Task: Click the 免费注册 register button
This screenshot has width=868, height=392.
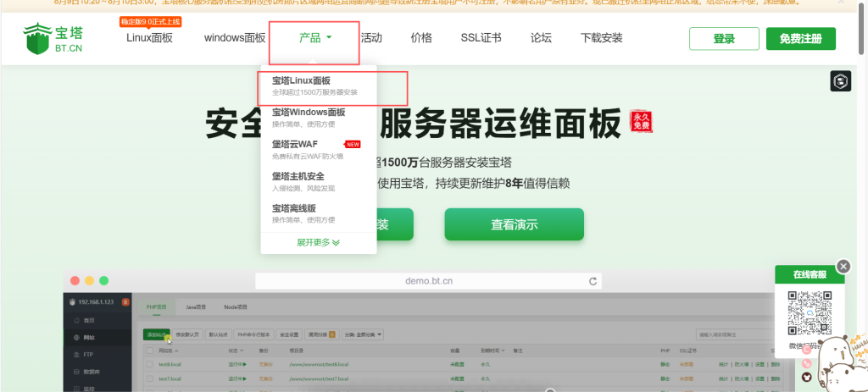Action: tap(800, 39)
